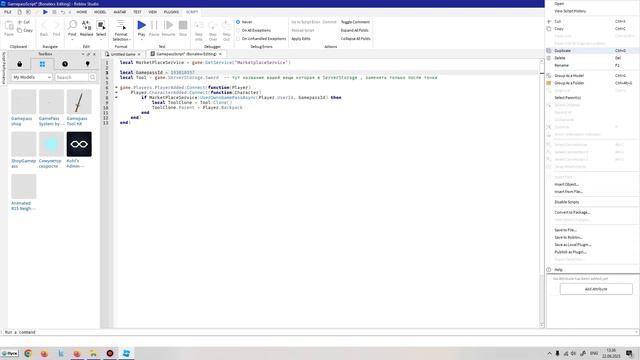Click the Select tool in the Edit group
This screenshot has height=360, width=640.
click(x=101, y=26)
